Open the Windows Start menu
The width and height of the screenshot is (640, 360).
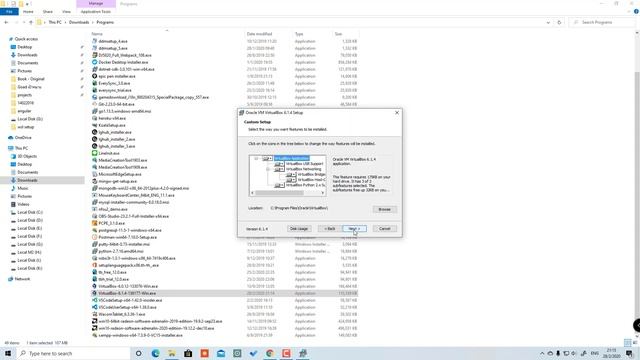(x=8, y=353)
